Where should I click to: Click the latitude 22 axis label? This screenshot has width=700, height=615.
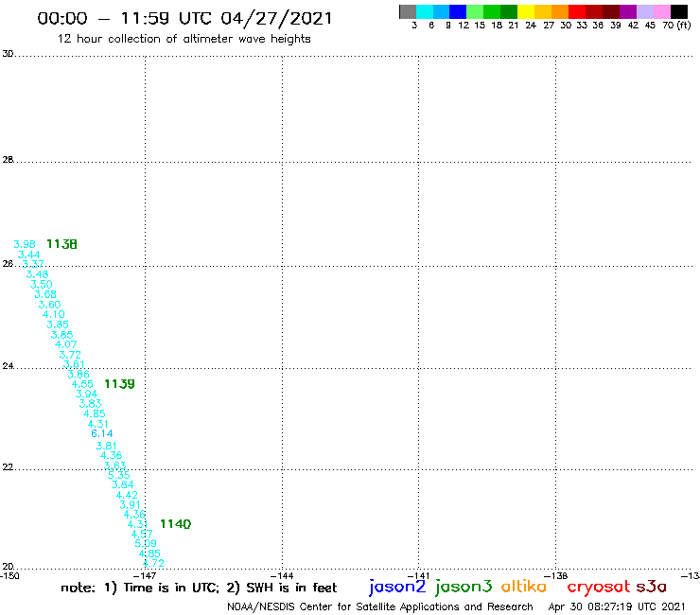[8, 467]
